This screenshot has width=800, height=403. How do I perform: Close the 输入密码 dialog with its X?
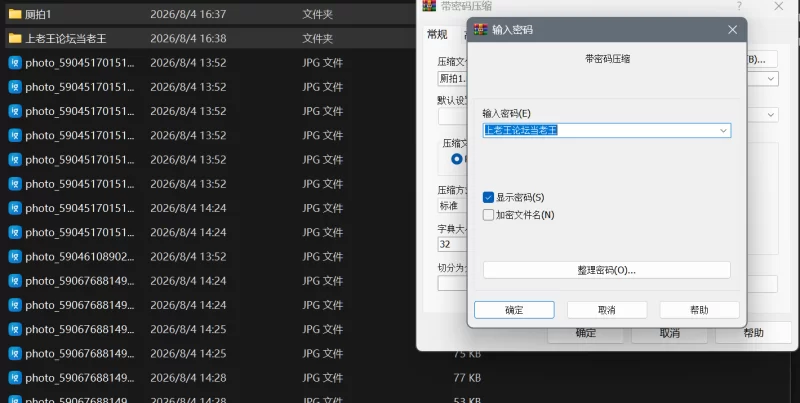[733, 30]
